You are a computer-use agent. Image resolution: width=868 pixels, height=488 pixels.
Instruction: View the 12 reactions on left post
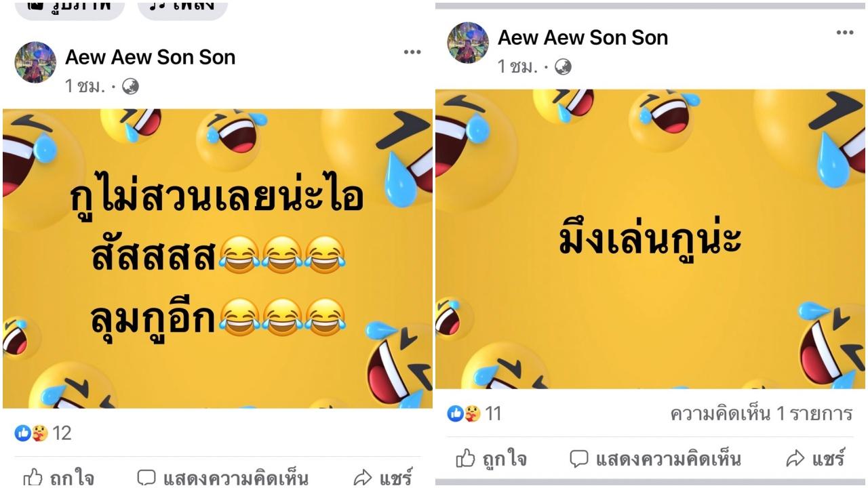[x=43, y=433]
